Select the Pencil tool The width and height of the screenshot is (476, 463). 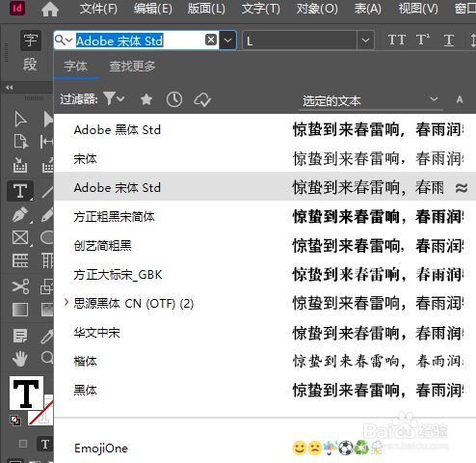[47, 215]
